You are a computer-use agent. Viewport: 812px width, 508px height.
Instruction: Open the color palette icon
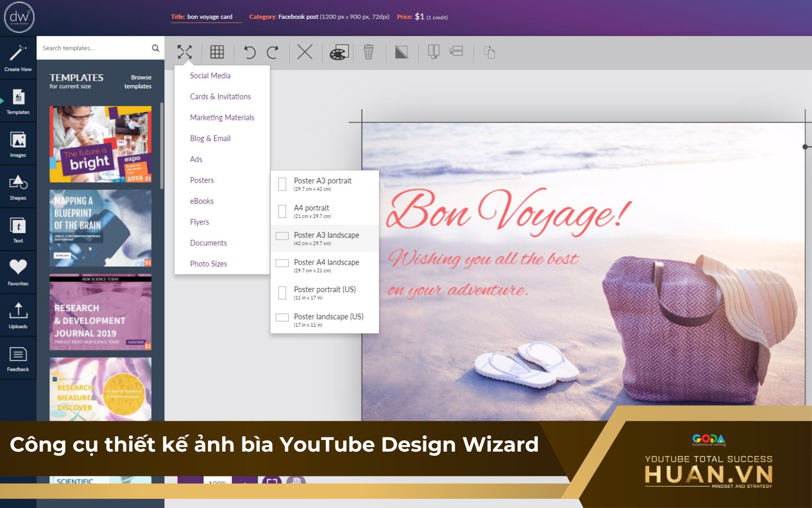[339, 52]
